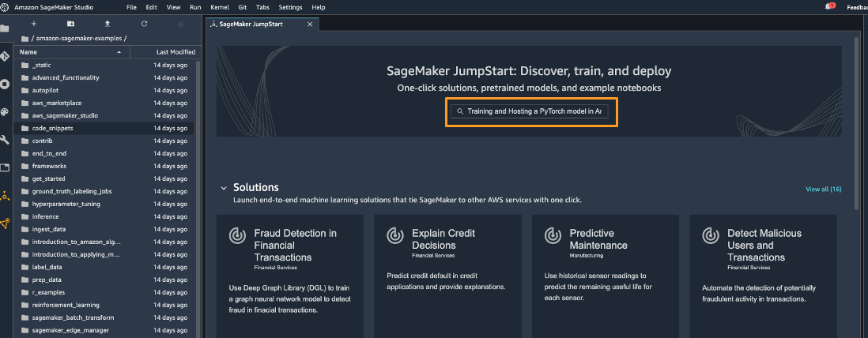Click the frameworks folder icon
The image size is (868, 338).
25,166
